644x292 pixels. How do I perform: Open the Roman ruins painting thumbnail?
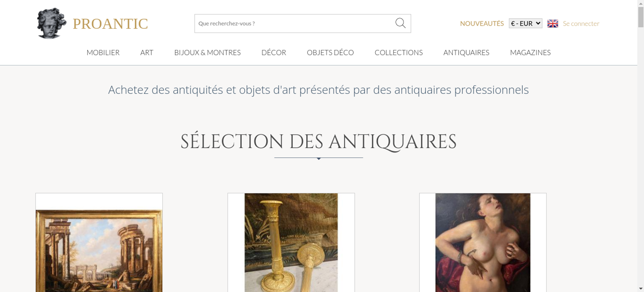click(x=99, y=251)
